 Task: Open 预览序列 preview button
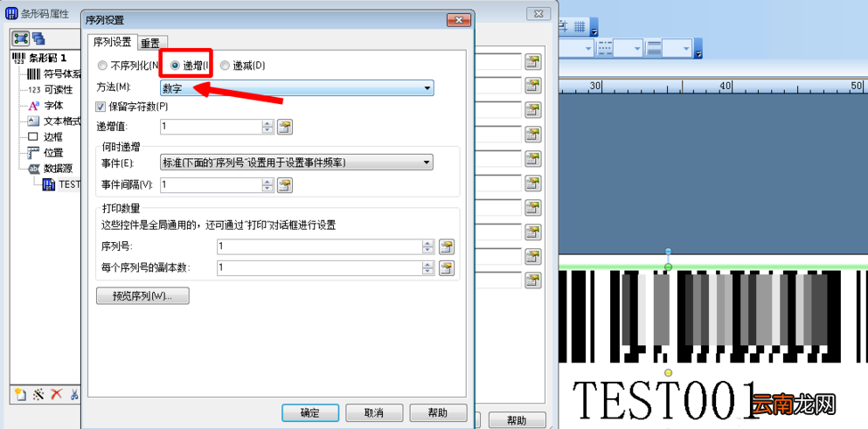142,295
